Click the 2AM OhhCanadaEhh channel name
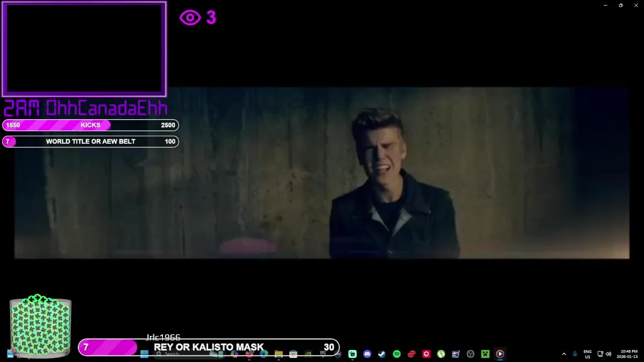 click(86, 108)
